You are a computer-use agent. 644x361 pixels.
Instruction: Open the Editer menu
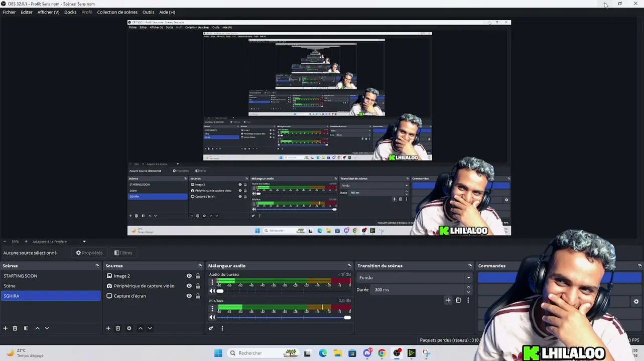(27, 12)
